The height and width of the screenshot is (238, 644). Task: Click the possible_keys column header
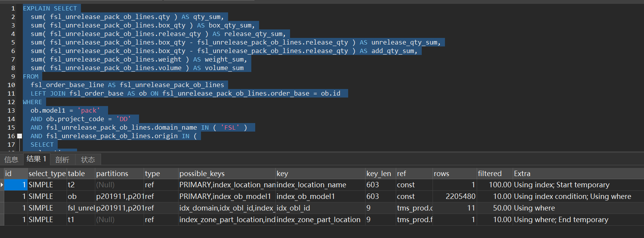(x=227, y=174)
